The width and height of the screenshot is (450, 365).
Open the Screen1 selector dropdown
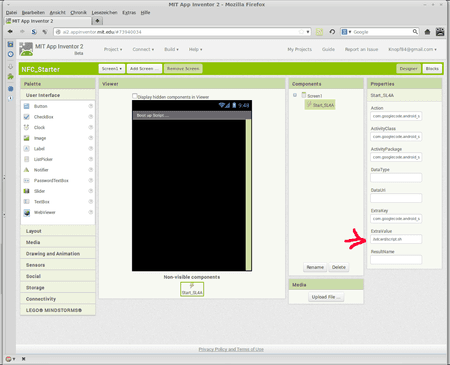click(x=112, y=69)
